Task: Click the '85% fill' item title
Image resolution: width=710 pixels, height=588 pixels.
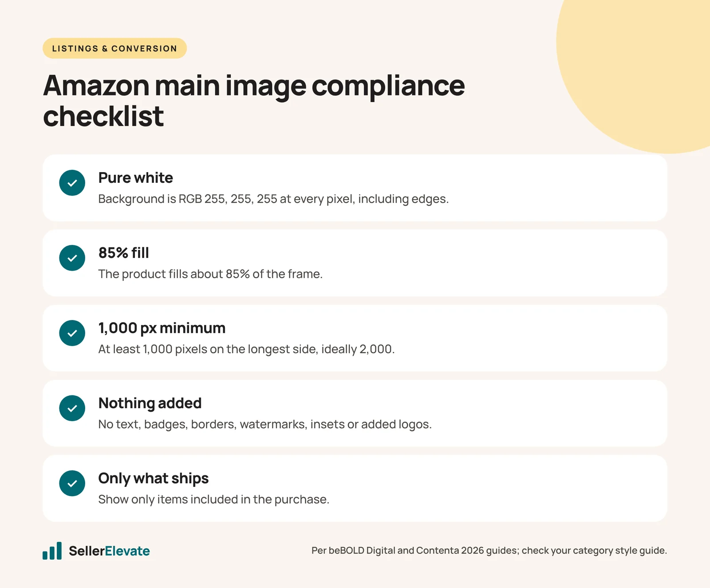Action: (x=123, y=253)
